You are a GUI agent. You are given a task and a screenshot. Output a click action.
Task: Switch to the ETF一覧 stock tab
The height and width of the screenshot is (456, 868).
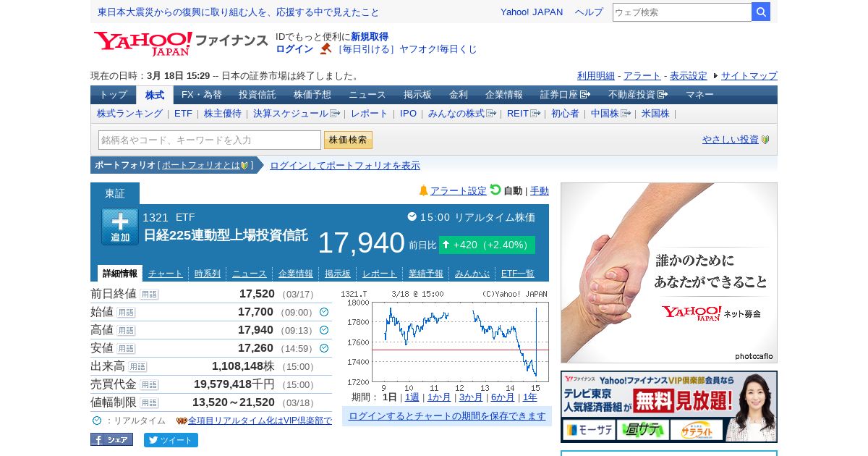tap(518, 274)
